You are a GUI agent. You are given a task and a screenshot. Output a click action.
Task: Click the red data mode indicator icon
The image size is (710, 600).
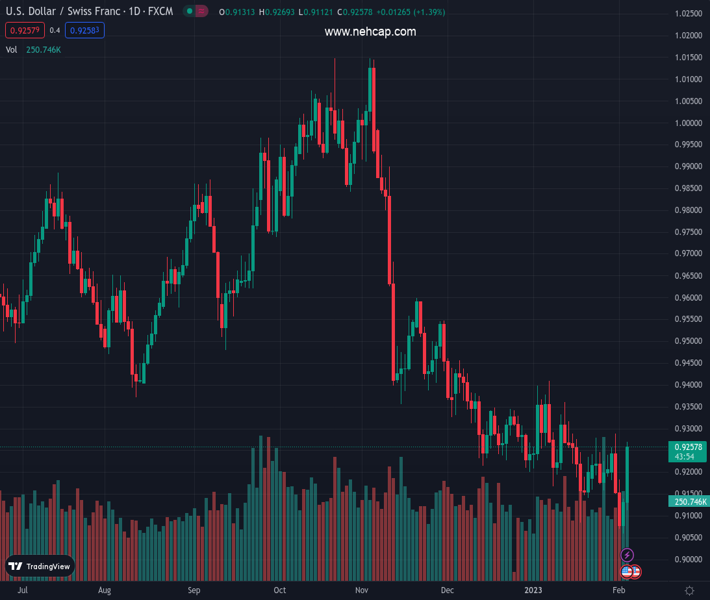point(203,13)
